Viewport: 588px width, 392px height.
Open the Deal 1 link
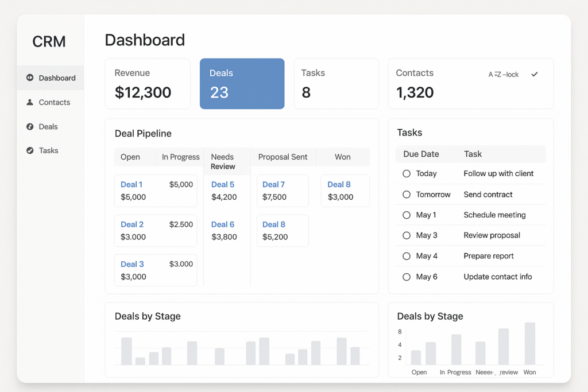point(131,184)
